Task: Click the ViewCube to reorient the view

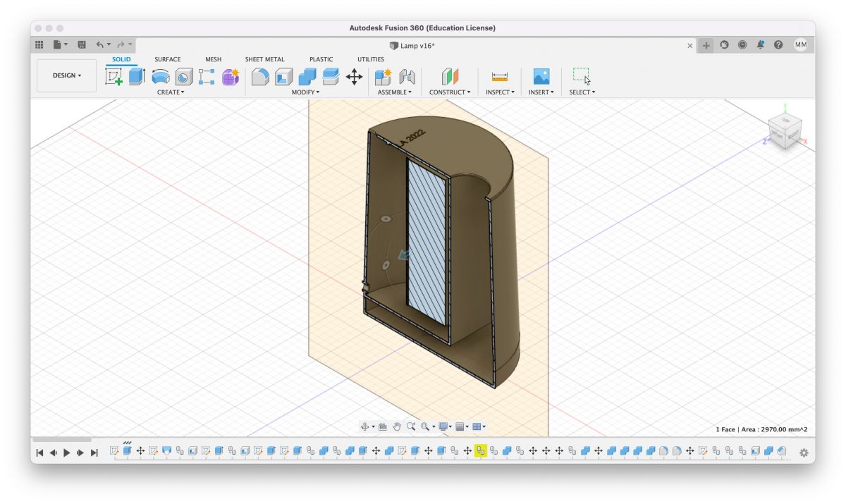Action: pyautogui.click(x=785, y=132)
